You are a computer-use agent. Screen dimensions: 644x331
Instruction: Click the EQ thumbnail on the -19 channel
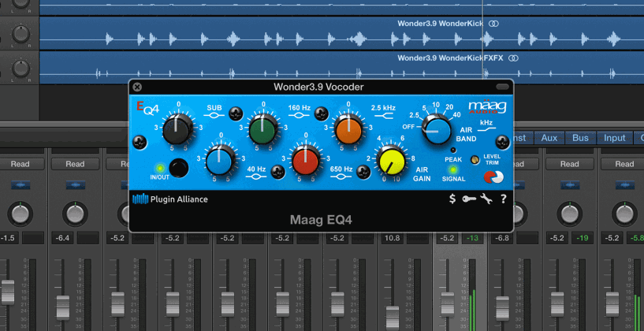click(570, 185)
